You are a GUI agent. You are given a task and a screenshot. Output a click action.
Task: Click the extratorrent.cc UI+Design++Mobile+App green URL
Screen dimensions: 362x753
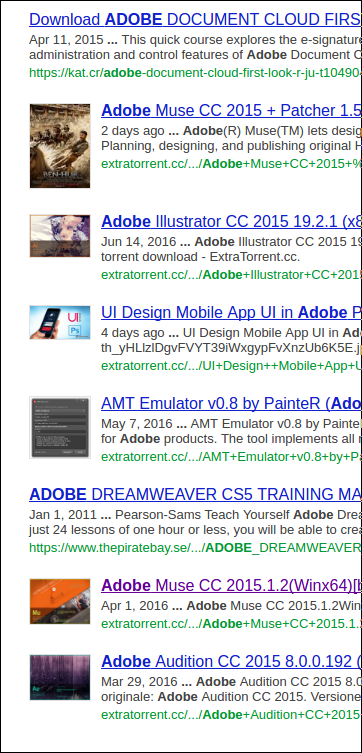point(231,366)
